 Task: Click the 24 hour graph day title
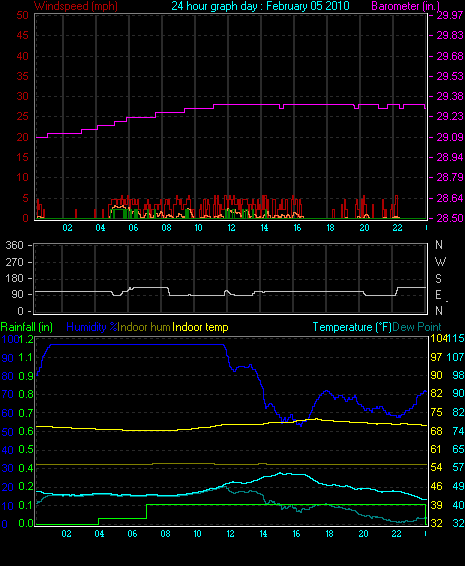pyautogui.click(x=260, y=6)
